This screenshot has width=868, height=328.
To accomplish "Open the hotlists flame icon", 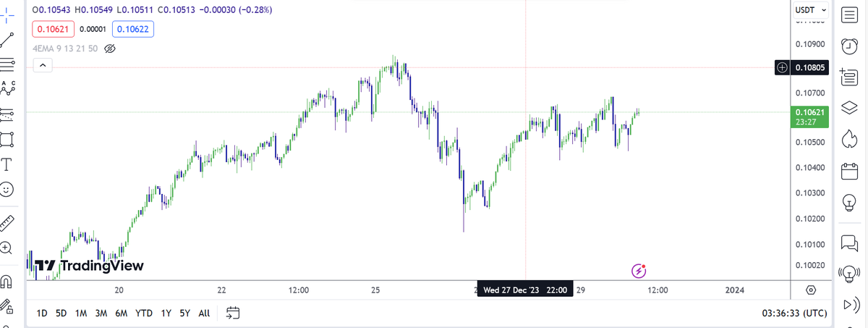I will [849, 138].
